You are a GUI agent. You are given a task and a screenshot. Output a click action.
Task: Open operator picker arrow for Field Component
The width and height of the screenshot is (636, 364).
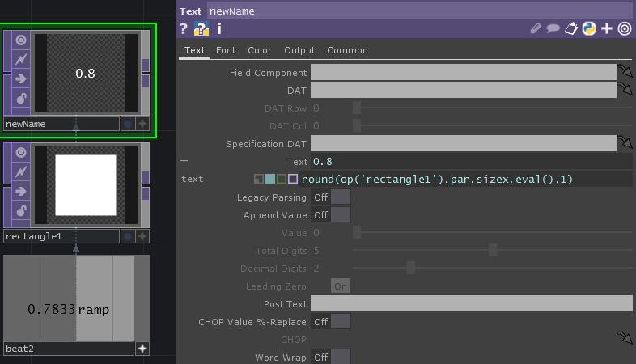tap(625, 72)
